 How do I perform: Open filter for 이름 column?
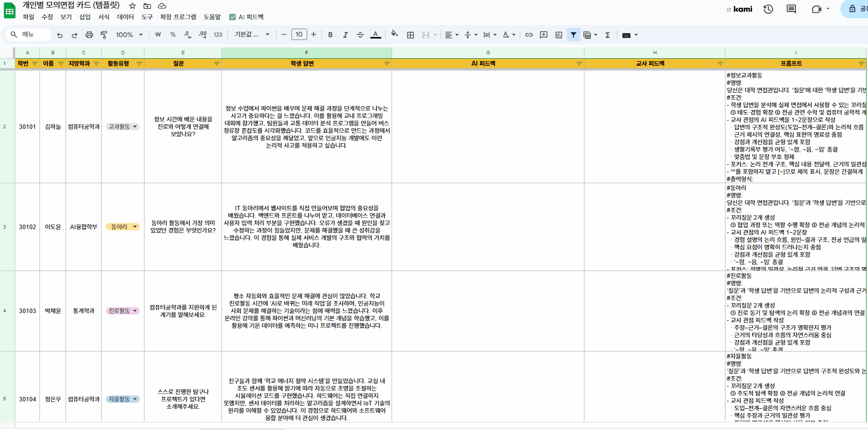point(61,64)
